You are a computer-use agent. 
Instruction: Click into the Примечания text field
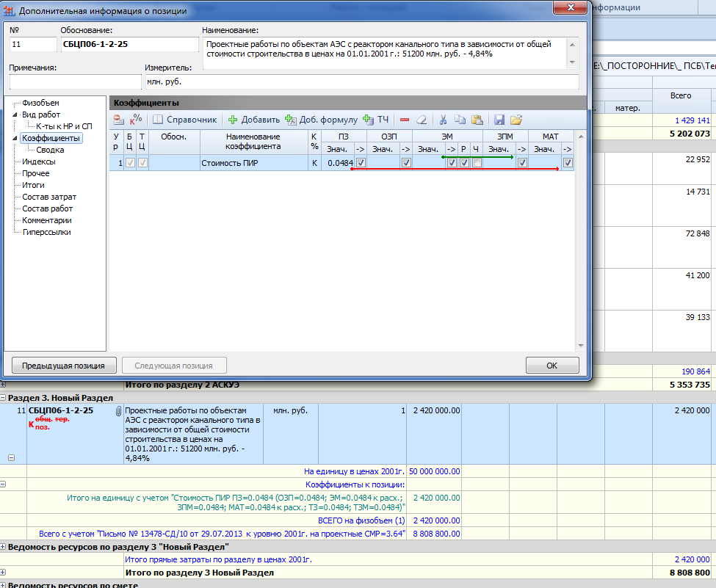(75, 81)
